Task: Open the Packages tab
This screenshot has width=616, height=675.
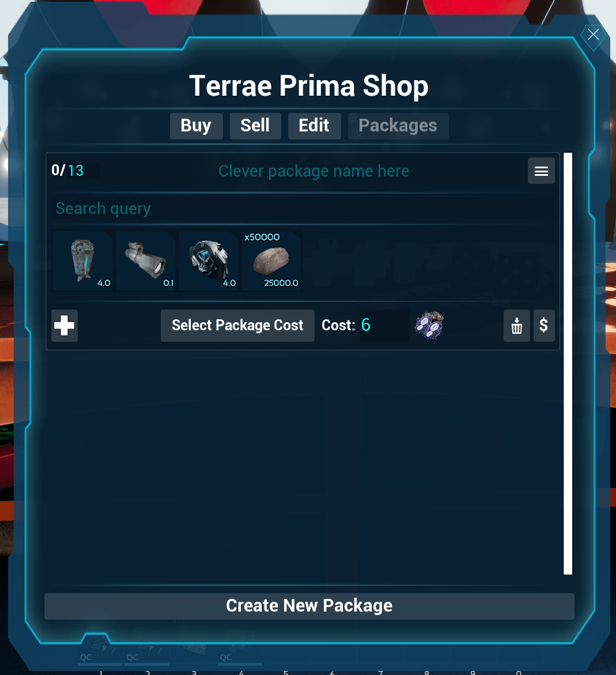Action: point(398,126)
